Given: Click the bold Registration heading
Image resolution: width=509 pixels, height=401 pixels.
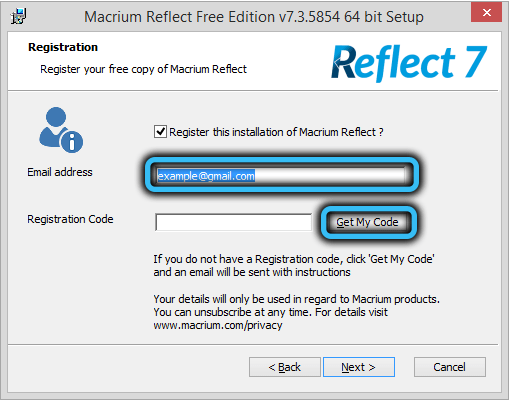Looking at the screenshot, I should [63, 47].
